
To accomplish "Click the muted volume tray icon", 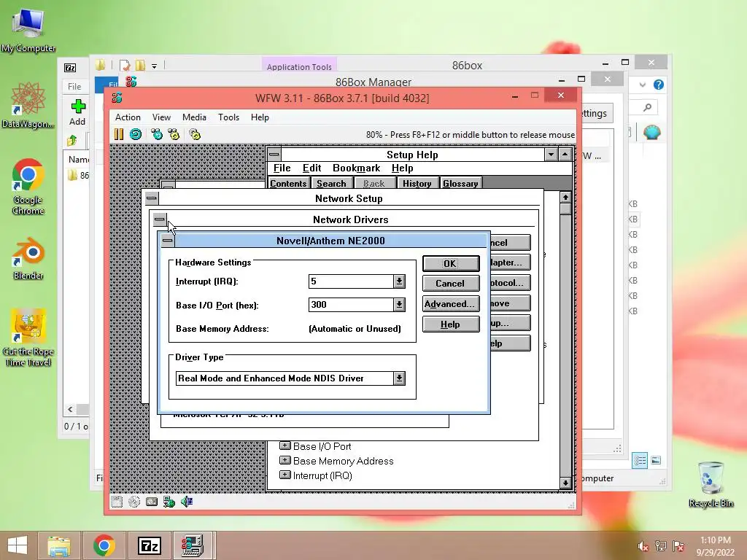I will pos(643,546).
